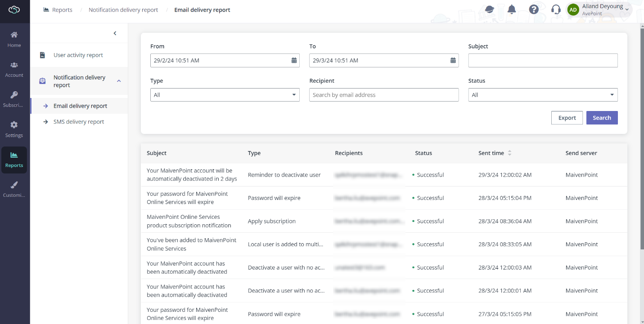Viewport: 644px width, 324px height.
Task: Open Customization brush icon in navigation bar
Action: [x=14, y=185]
